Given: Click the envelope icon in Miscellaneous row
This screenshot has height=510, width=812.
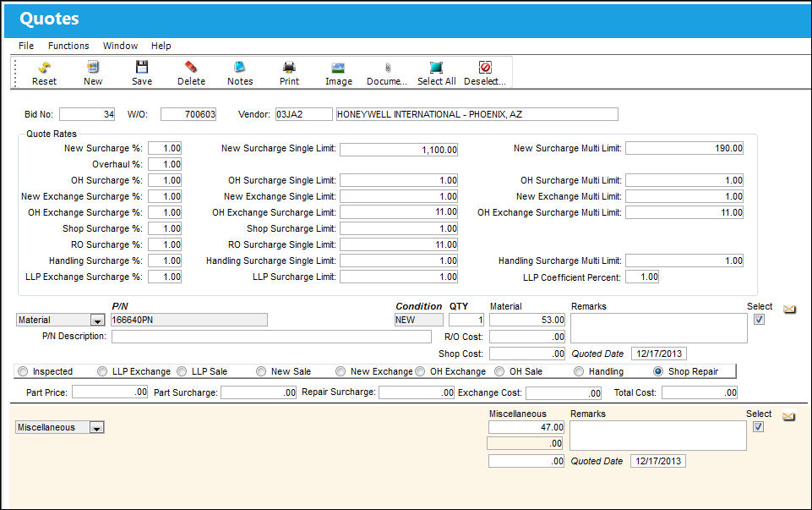Looking at the screenshot, I should coord(788,417).
